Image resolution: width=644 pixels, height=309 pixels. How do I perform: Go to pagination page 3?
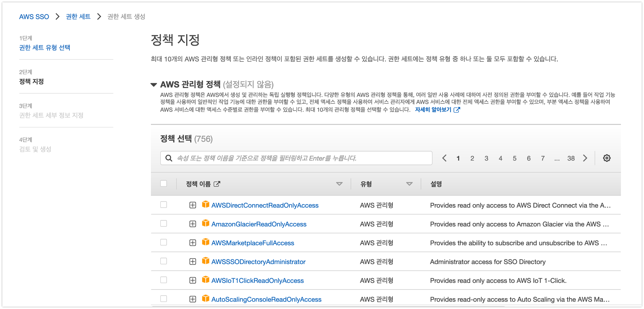click(x=486, y=158)
